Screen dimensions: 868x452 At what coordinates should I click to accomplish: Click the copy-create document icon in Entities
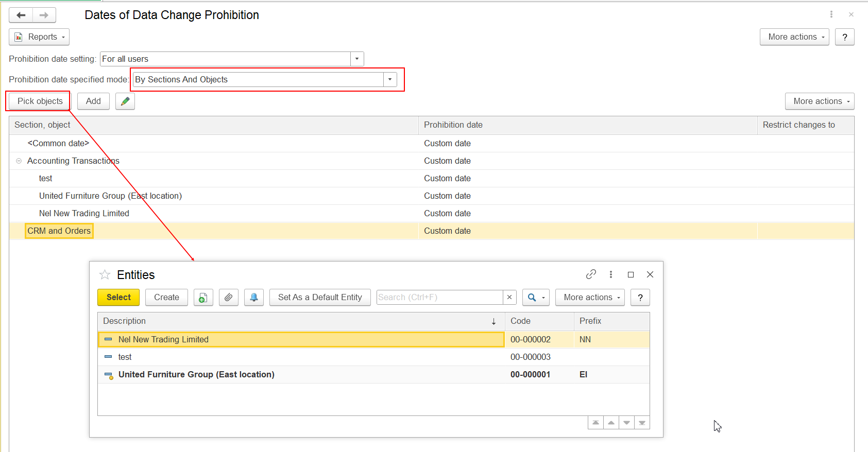click(x=203, y=298)
